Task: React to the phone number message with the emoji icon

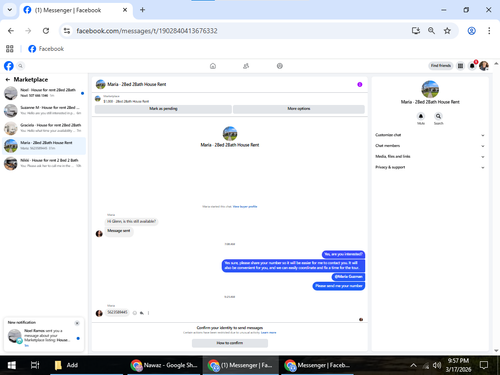Action: click(135, 313)
